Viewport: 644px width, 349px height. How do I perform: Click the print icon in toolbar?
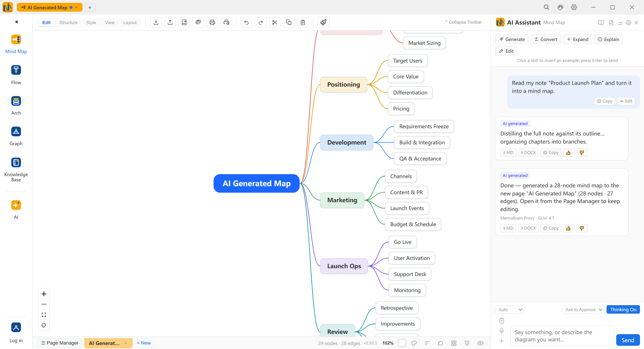tap(212, 23)
